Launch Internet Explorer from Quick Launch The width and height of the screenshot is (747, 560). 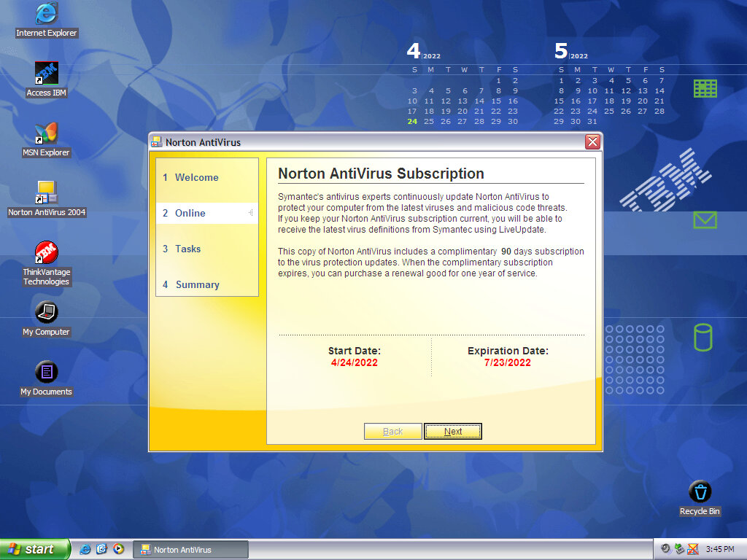pyautogui.click(x=85, y=549)
